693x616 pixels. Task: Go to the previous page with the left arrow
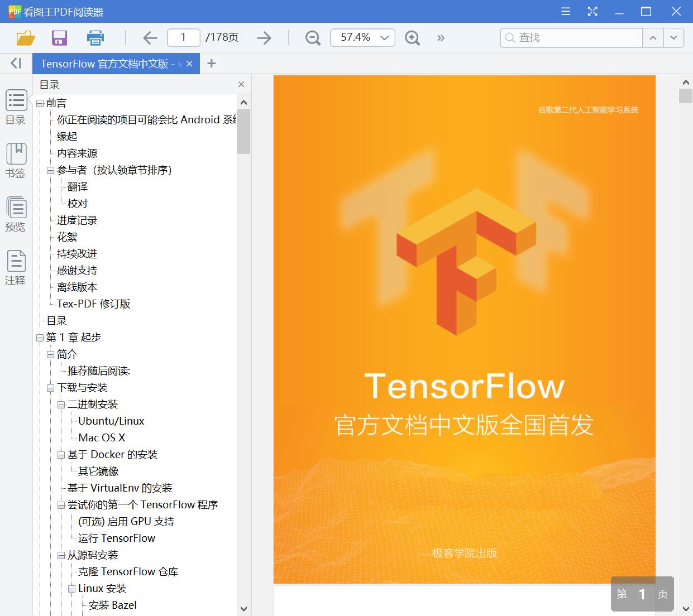pos(150,38)
